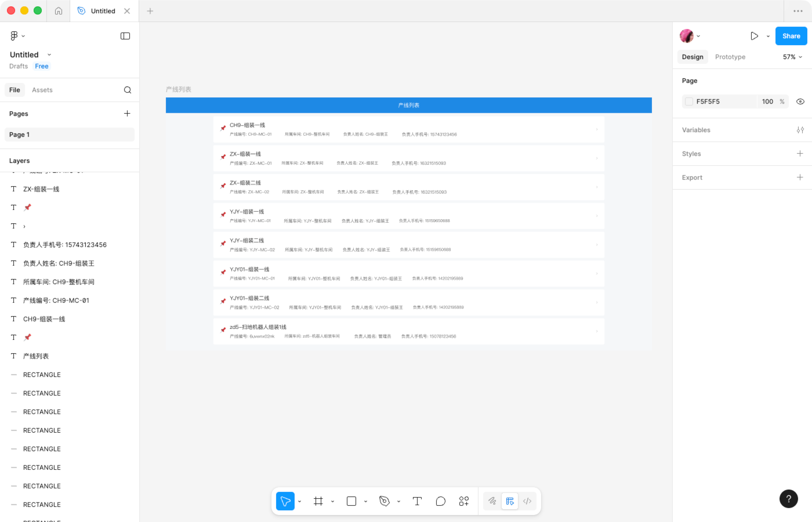This screenshot has height=522, width=812.
Task: Open the Untitled file name dropdown
Action: pyautogui.click(x=49, y=55)
